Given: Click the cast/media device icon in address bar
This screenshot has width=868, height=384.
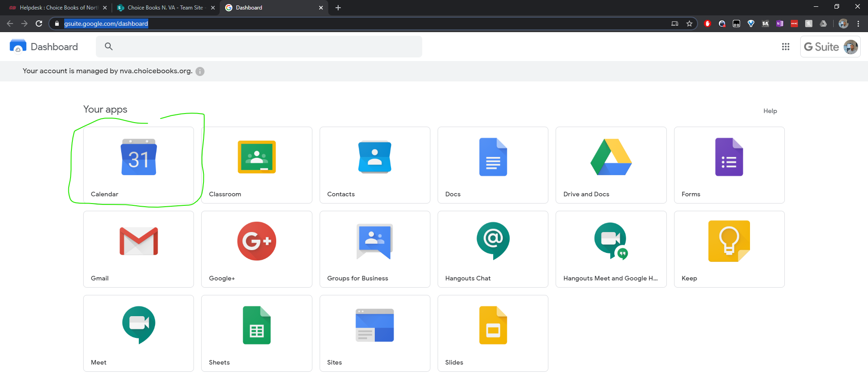Looking at the screenshot, I should point(675,24).
